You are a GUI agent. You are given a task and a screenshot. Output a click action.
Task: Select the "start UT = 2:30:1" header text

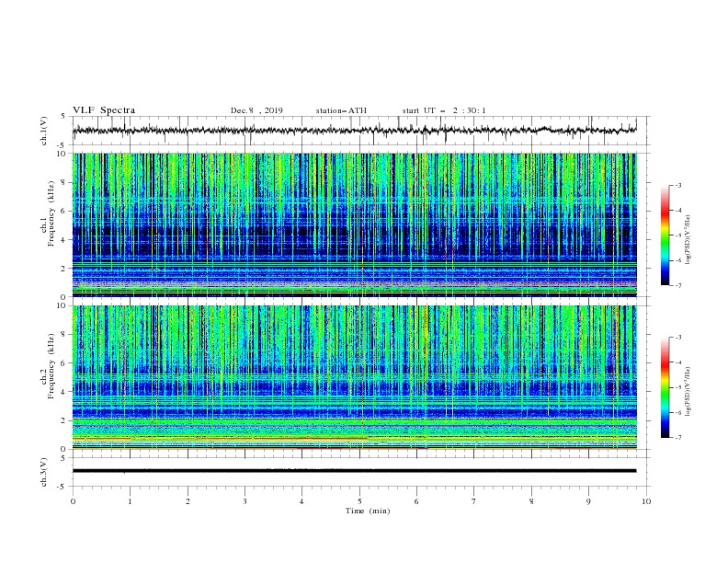point(444,110)
